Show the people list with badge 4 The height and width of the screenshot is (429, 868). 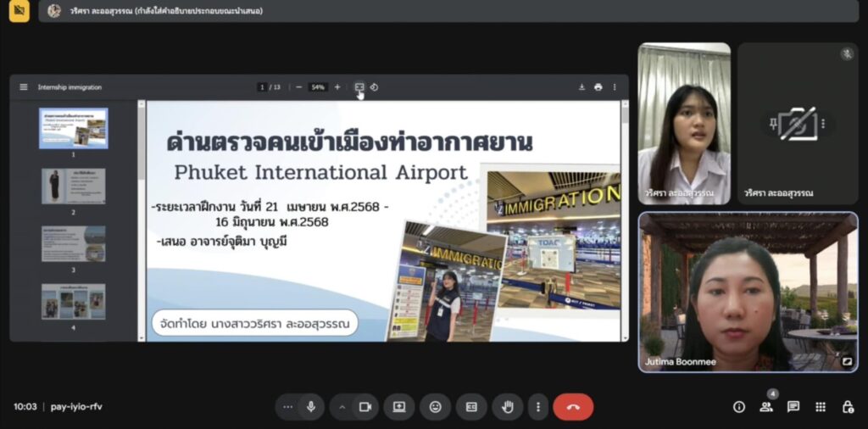click(x=766, y=407)
